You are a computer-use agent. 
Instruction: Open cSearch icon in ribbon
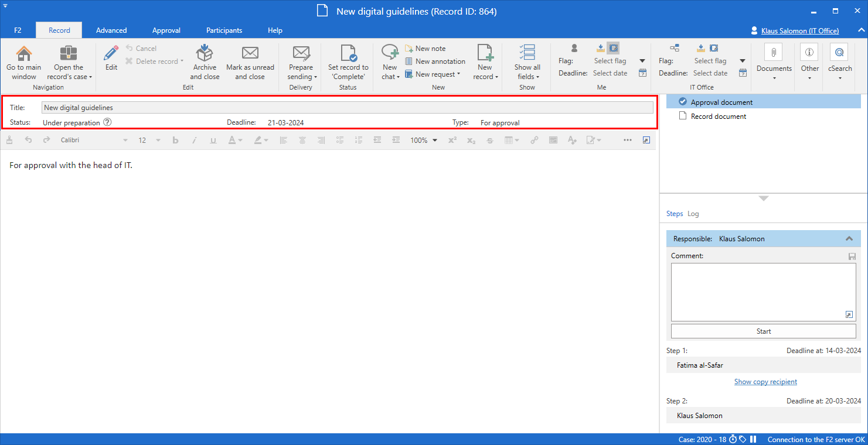(839, 54)
